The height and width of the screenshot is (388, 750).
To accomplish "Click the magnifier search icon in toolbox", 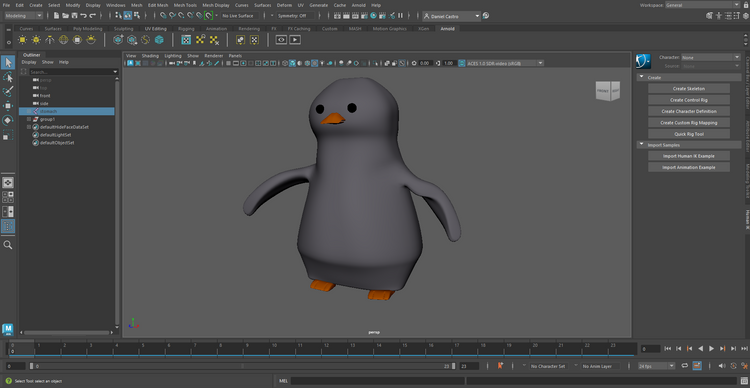I will (x=8, y=245).
